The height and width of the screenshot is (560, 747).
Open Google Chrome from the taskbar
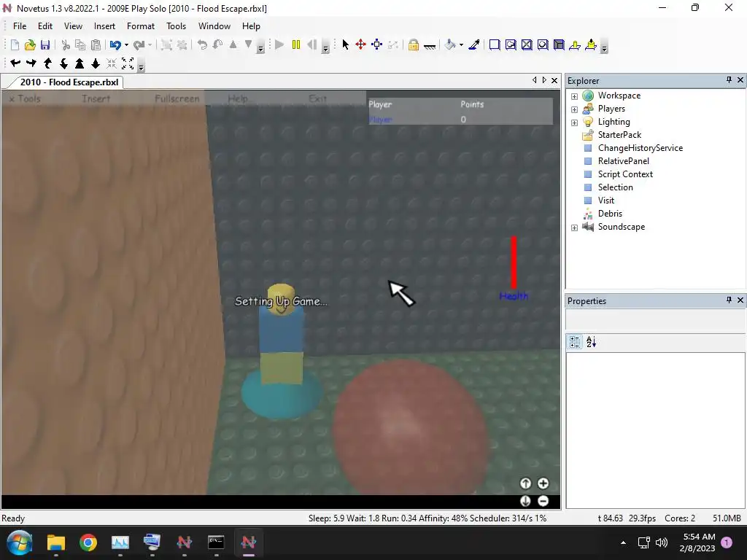click(x=88, y=542)
